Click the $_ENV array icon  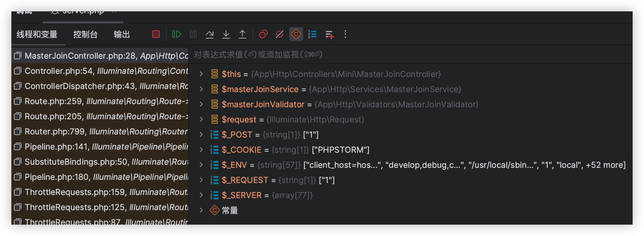click(215, 165)
